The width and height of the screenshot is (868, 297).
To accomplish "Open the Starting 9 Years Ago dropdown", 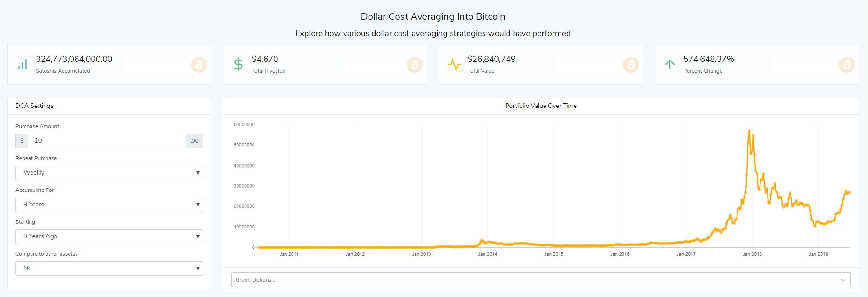I will point(109,236).
